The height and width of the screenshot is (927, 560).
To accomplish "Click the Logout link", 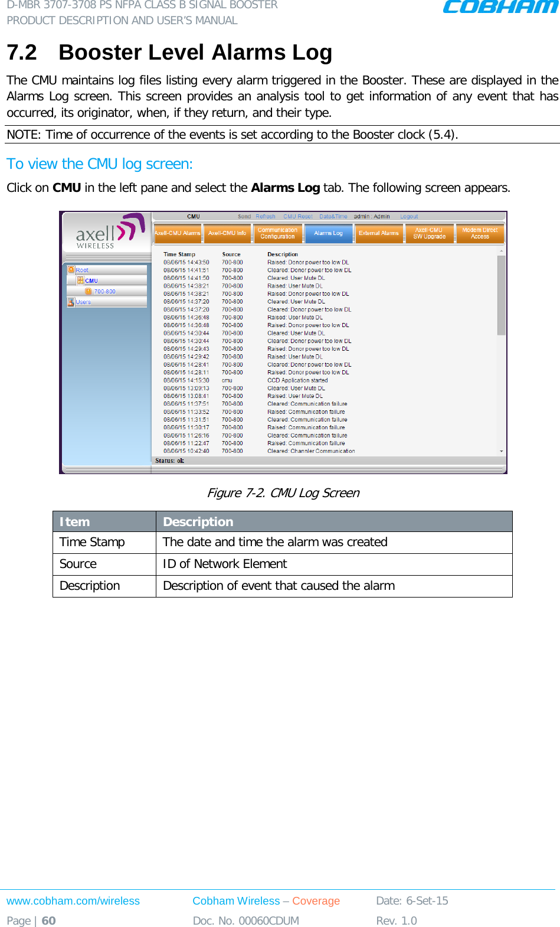I will point(409,217).
